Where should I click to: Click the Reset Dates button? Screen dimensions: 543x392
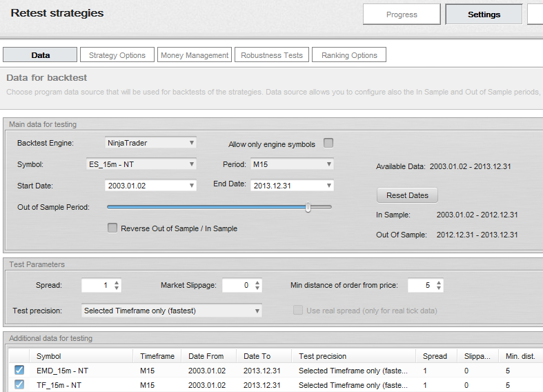407,195
